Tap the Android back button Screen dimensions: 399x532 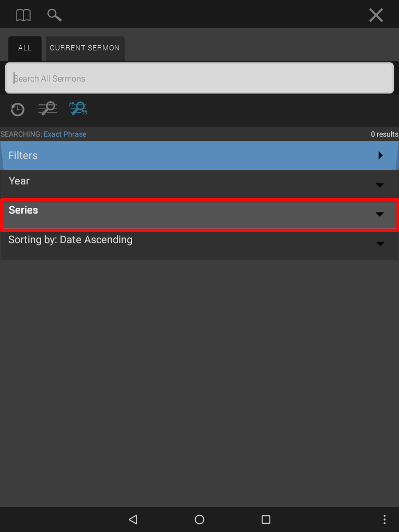[133, 520]
